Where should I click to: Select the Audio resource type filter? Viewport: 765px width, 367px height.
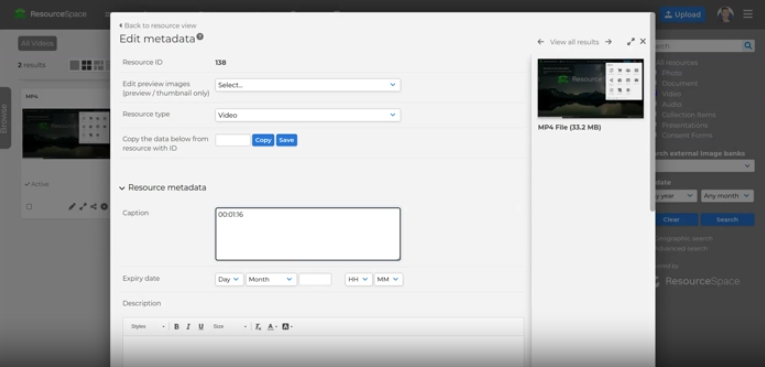click(671, 104)
